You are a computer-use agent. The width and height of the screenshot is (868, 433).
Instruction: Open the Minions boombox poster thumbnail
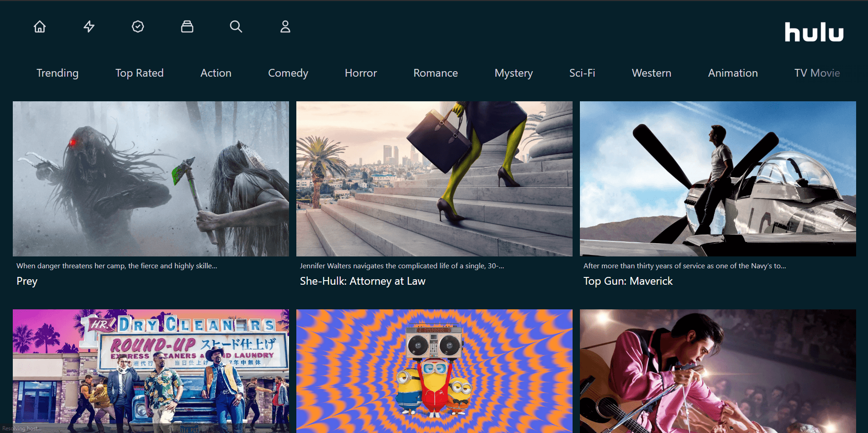pos(434,371)
